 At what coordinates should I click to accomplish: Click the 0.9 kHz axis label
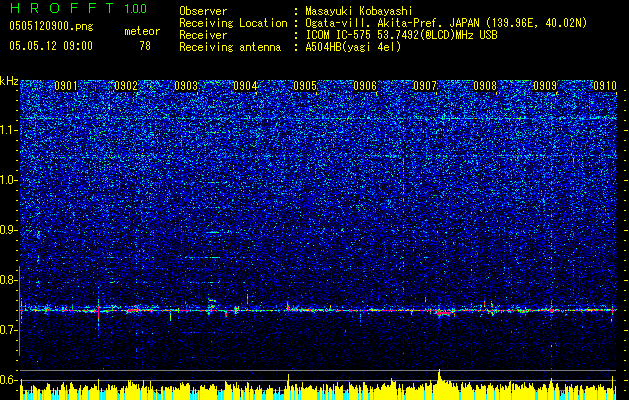[8, 231]
